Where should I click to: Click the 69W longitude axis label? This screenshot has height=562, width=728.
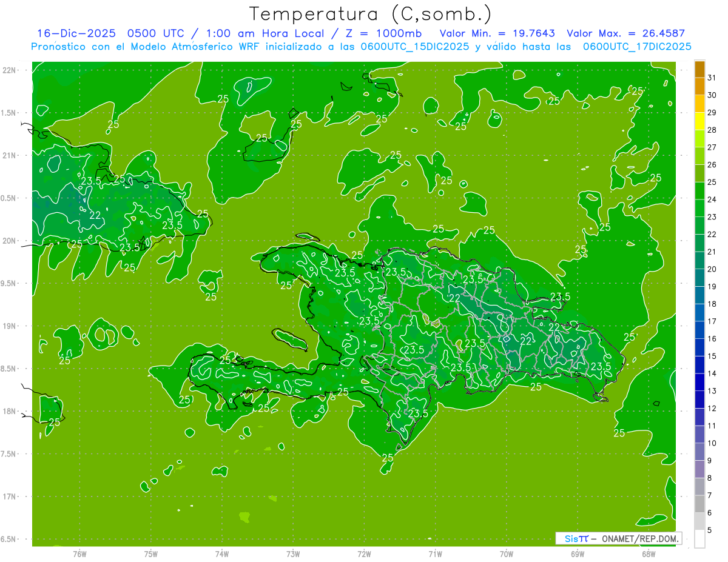[577, 554]
